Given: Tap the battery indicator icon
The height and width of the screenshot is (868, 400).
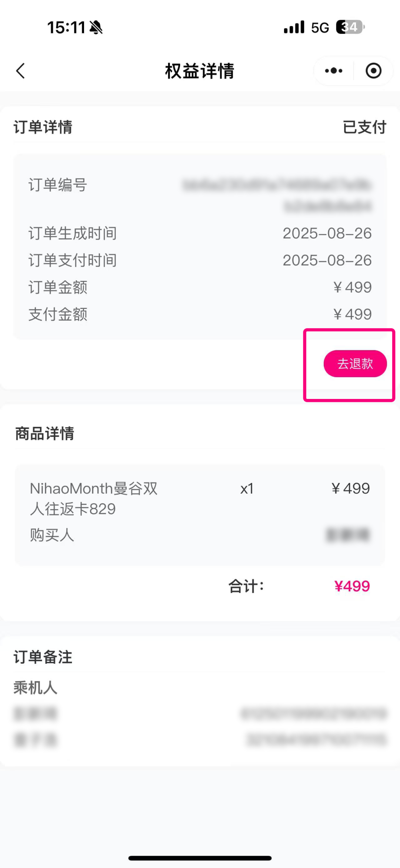Looking at the screenshot, I should coord(350,27).
